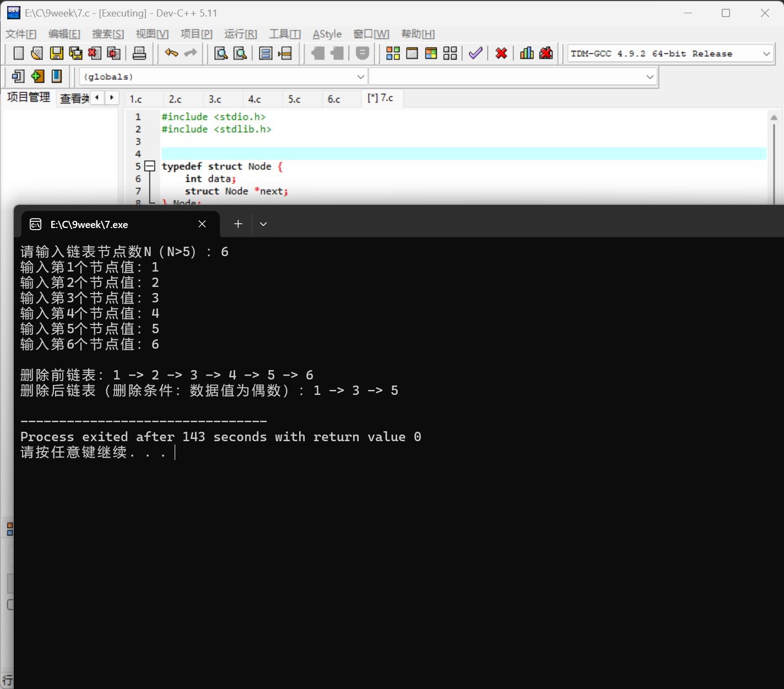The height and width of the screenshot is (689, 784).
Task: Click the Redo arrow icon
Action: tap(191, 53)
